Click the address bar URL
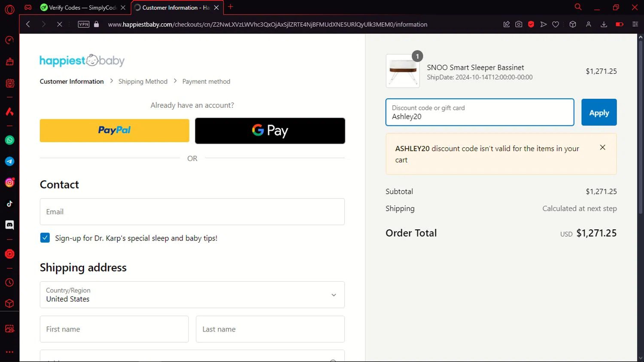 (267, 24)
